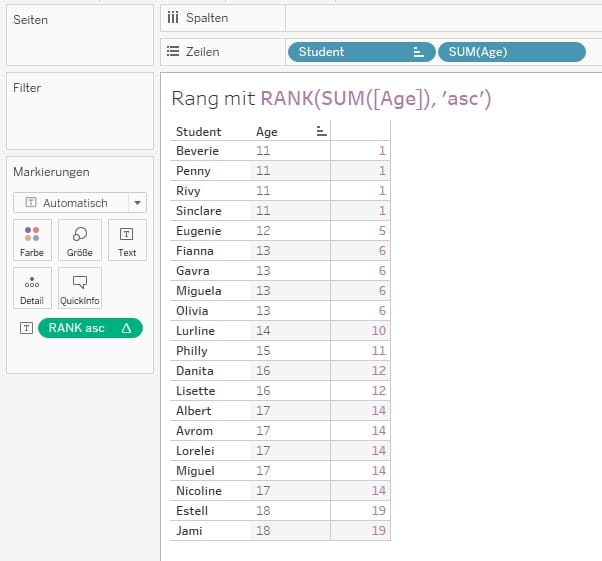Click the Größe size marks icon

click(x=80, y=240)
